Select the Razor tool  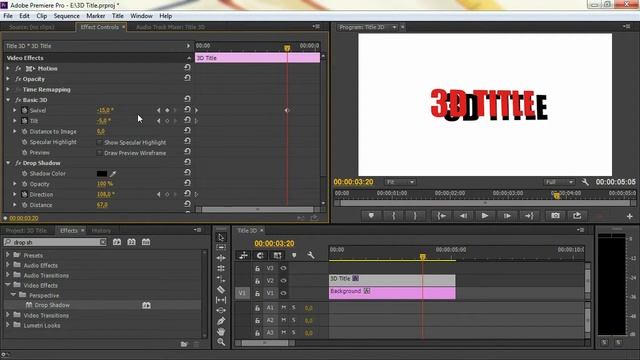click(221, 289)
